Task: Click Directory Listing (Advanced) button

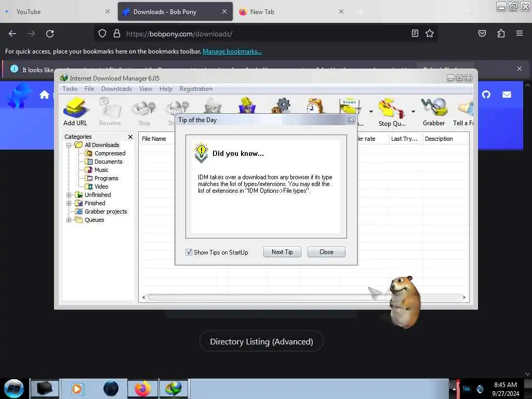Action: click(261, 341)
